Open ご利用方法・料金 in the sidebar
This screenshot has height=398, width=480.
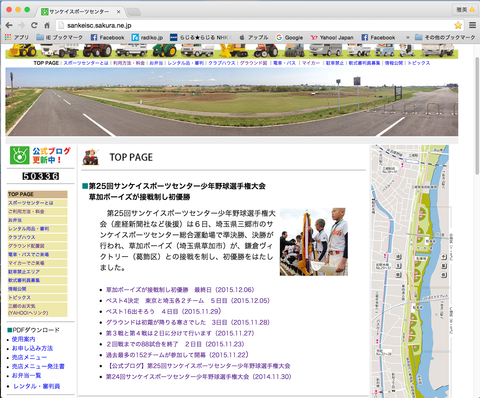[x=37, y=211]
